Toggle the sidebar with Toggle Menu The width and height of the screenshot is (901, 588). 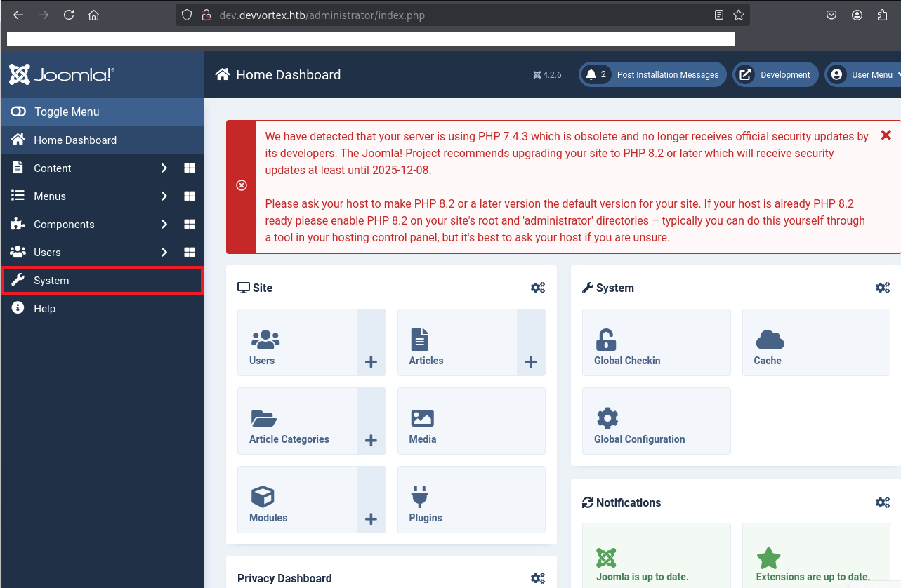tap(67, 112)
